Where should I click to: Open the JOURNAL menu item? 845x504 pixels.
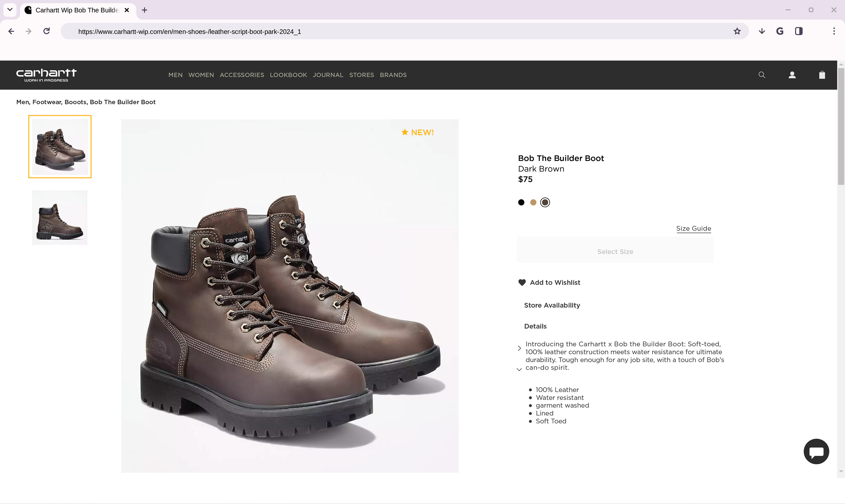click(328, 75)
